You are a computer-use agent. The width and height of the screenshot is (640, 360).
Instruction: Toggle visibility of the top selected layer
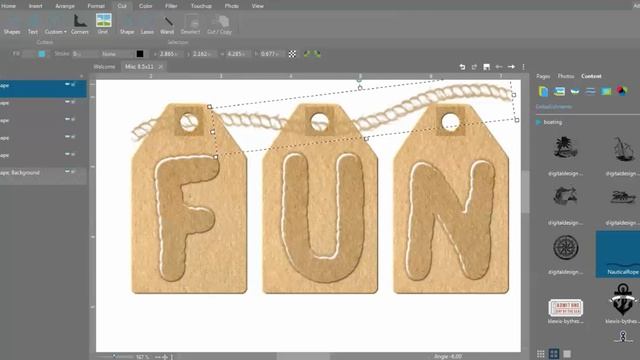click(x=67, y=84)
